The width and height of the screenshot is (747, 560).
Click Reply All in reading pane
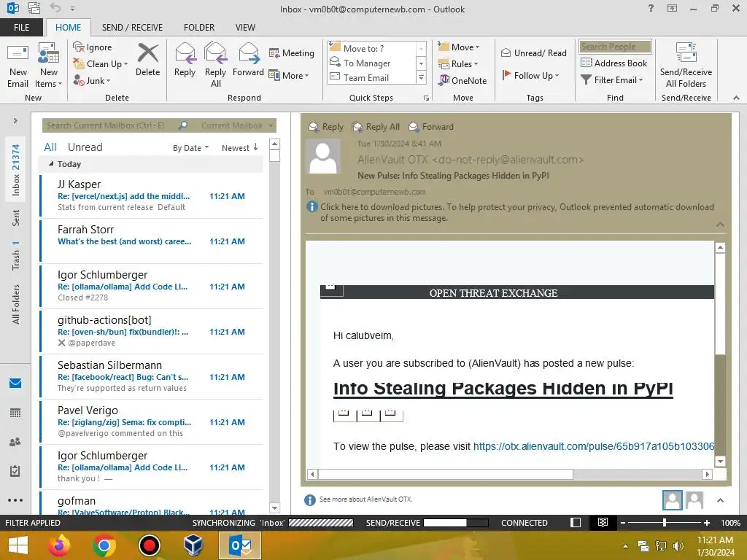[376, 127]
